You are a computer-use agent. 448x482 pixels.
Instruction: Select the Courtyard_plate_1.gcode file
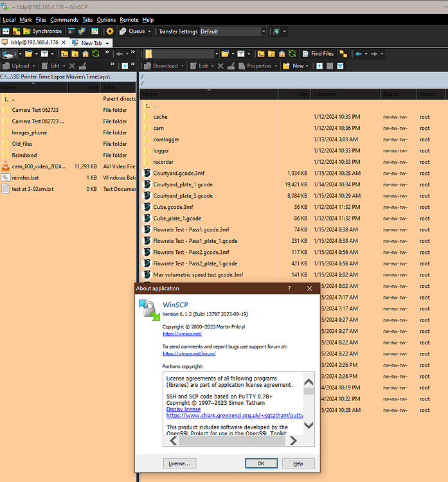point(183,184)
